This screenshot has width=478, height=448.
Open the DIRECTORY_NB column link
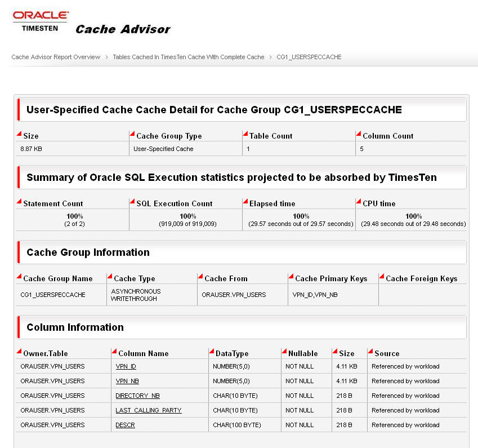(x=137, y=396)
